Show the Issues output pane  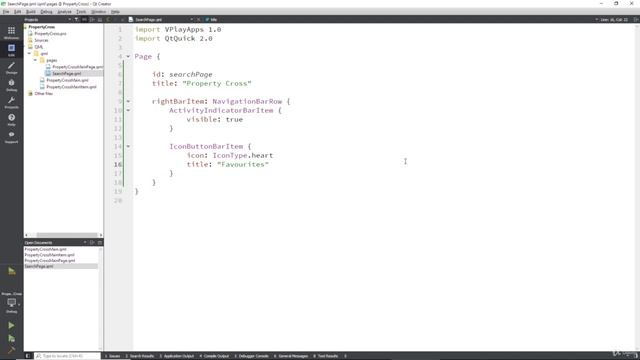(x=112, y=356)
